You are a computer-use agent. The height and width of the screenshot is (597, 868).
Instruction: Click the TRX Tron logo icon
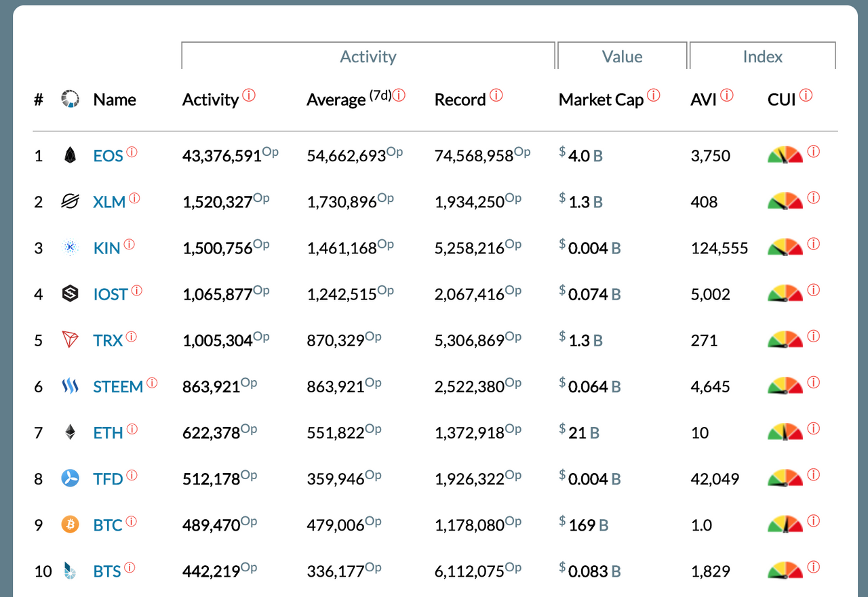tap(70, 339)
